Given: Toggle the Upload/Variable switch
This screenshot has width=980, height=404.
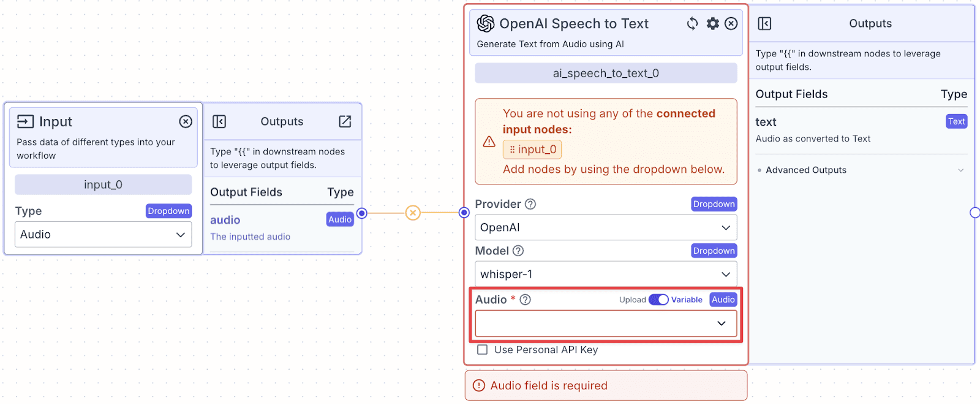Looking at the screenshot, I should point(658,300).
